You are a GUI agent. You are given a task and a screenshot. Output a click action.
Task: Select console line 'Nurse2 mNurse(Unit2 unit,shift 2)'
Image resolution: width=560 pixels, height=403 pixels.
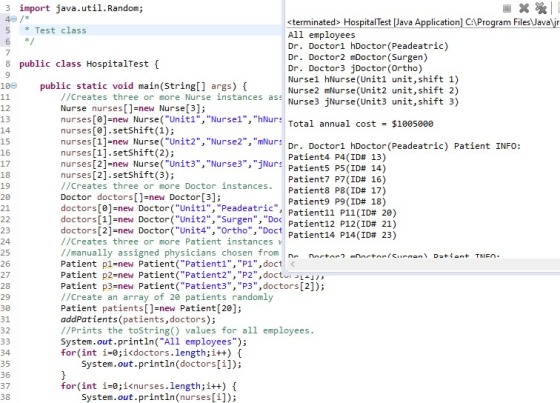tap(373, 90)
